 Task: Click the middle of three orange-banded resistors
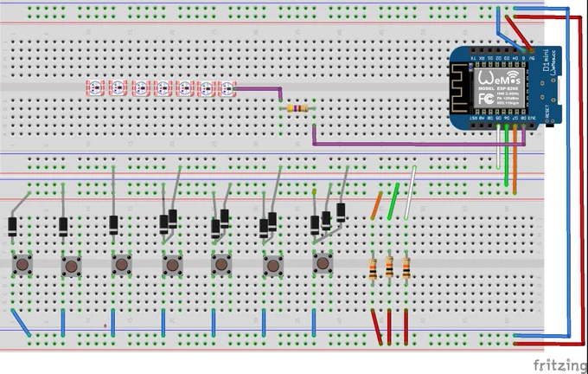coord(389,267)
